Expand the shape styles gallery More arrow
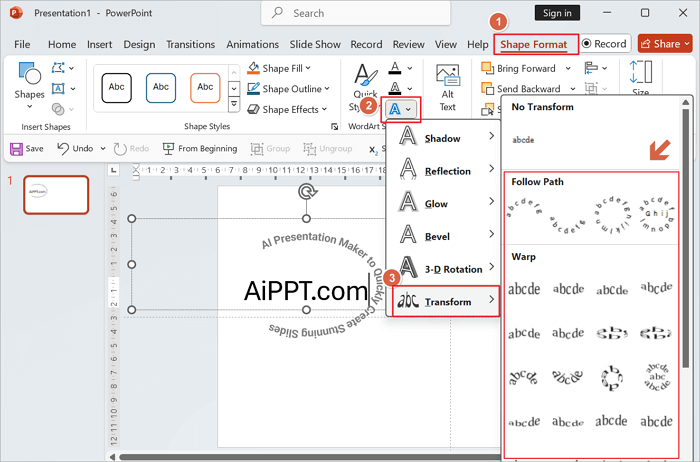The height and width of the screenshot is (462, 700). click(234, 105)
